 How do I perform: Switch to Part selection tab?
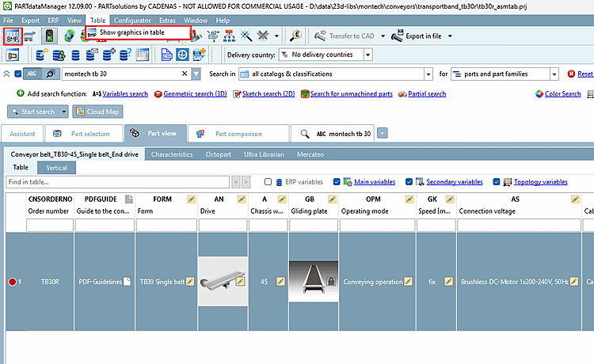(84, 134)
